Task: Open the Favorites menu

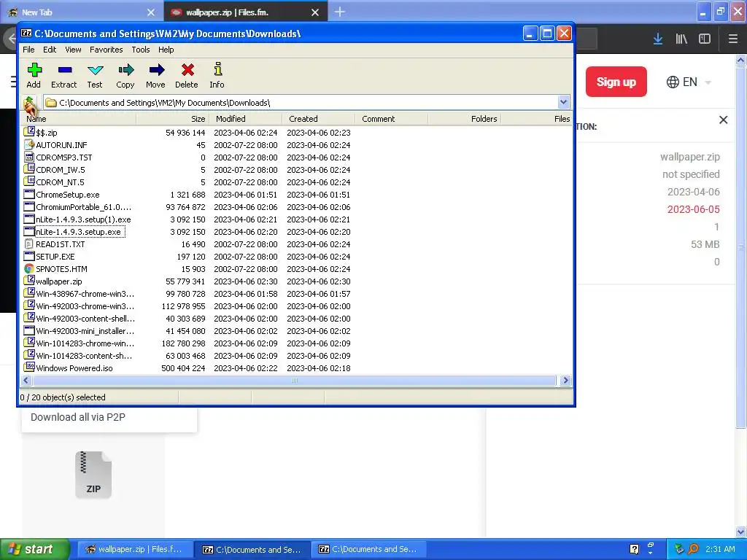Action: [x=107, y=50]
